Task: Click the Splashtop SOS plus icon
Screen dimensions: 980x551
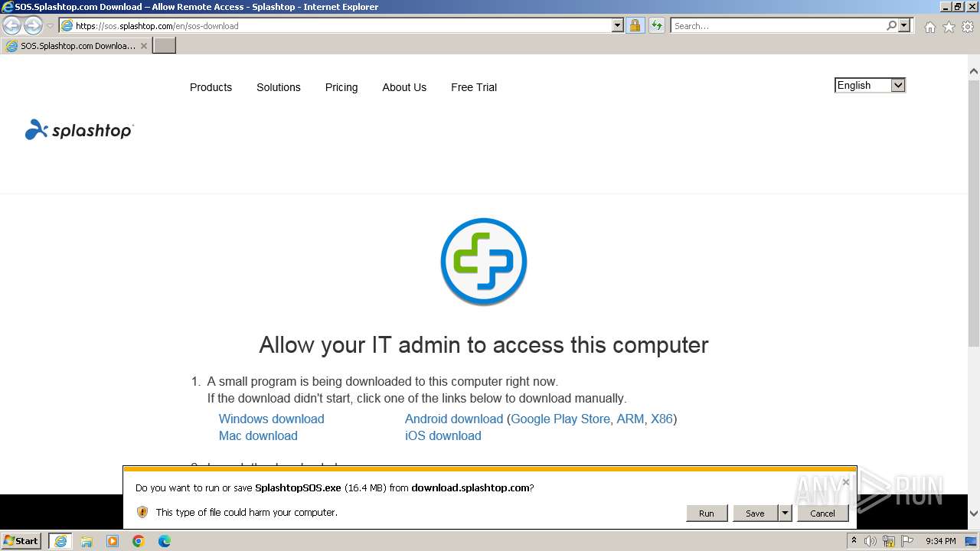Action: coord(484,262)
